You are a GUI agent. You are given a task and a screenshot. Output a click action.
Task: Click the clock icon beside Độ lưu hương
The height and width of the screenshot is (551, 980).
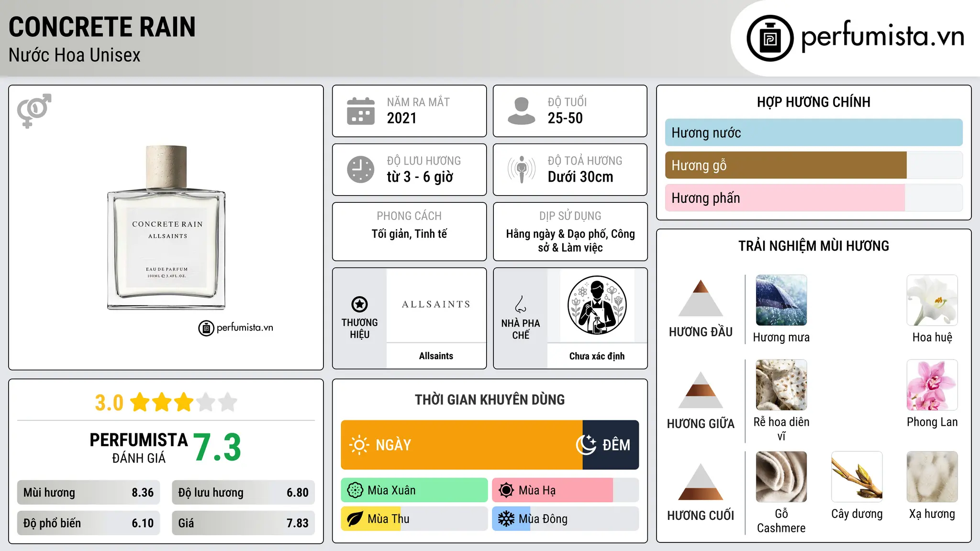coord(361,169)
